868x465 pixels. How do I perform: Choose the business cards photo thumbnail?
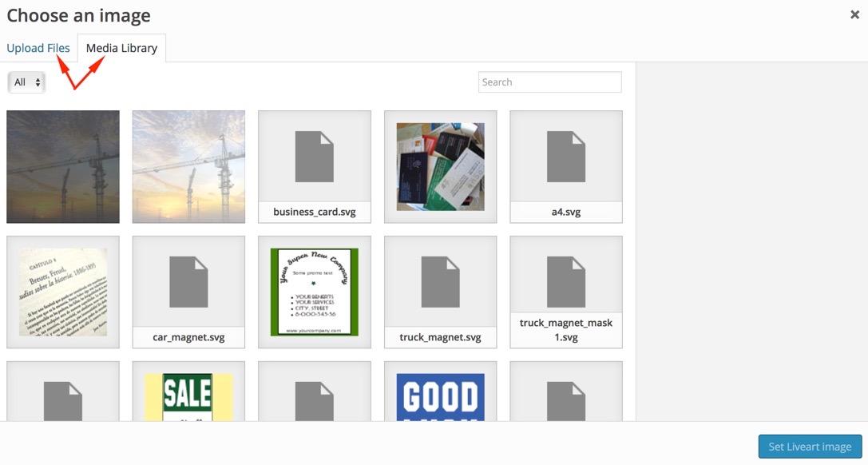point(440,166)
